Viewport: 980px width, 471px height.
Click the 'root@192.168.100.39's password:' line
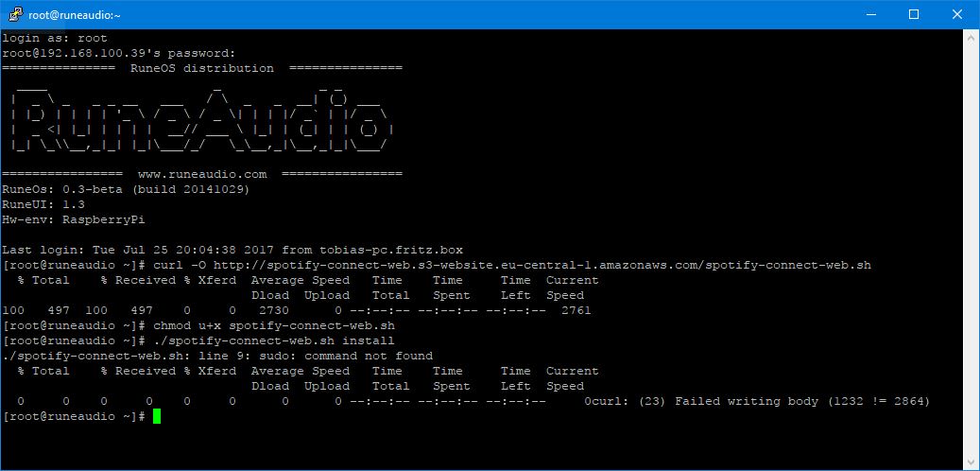[x=119, y=54]
